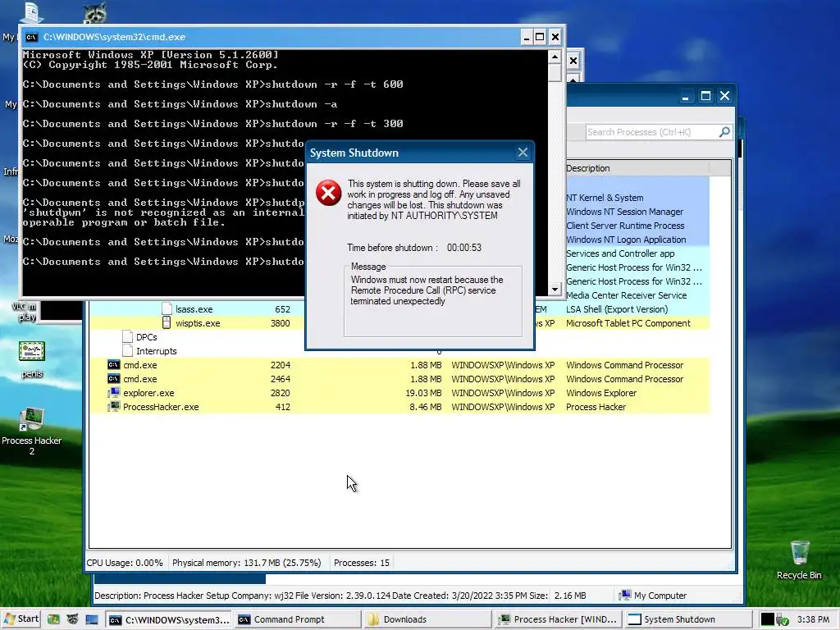The width and height of the screenshot is (840, 630).
Task: Click the black square system tray icon
Action: [x=767, y=620]
